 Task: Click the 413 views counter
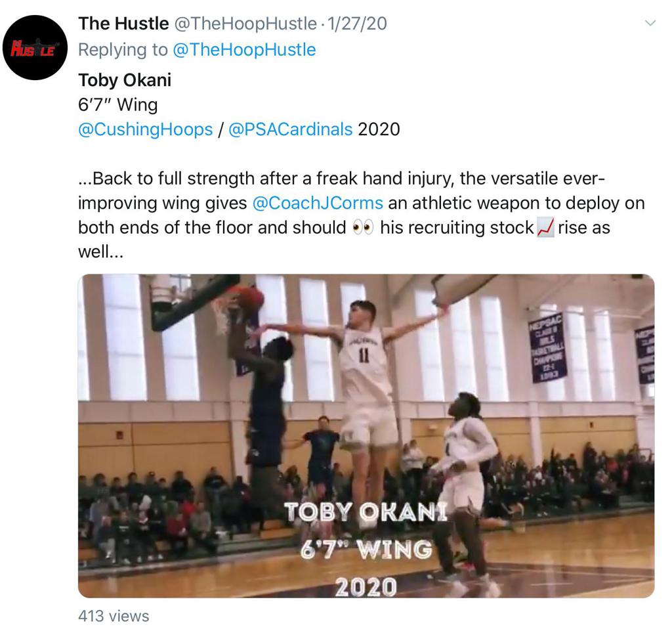click(114, 616)
